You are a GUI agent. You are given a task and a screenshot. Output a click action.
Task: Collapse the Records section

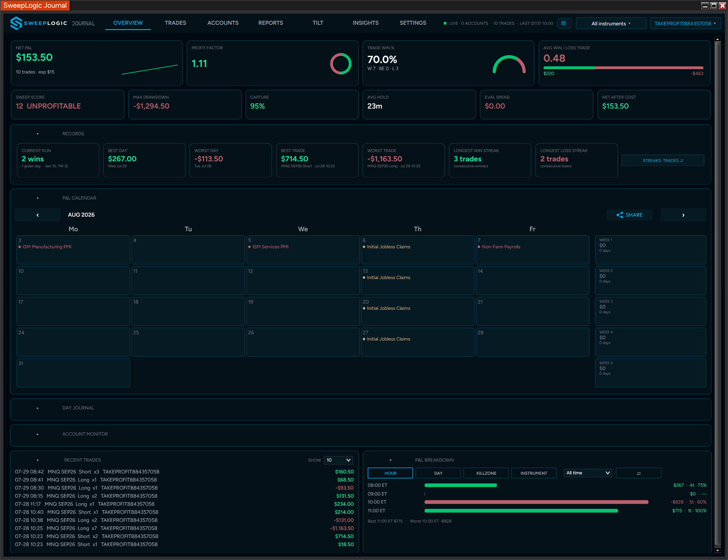point(38,134)
